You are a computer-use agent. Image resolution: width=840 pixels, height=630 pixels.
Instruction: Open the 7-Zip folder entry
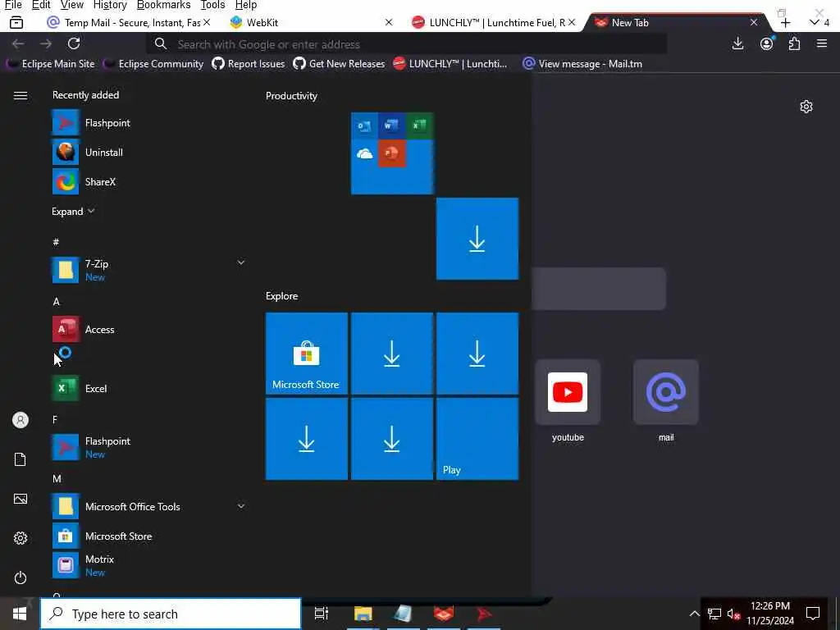[148, 269]
